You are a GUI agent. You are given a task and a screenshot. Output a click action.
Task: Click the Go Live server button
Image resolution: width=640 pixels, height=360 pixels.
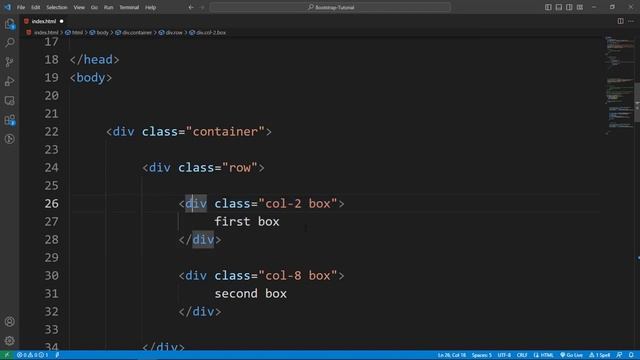pyautogui.click(x=571, y=355)
